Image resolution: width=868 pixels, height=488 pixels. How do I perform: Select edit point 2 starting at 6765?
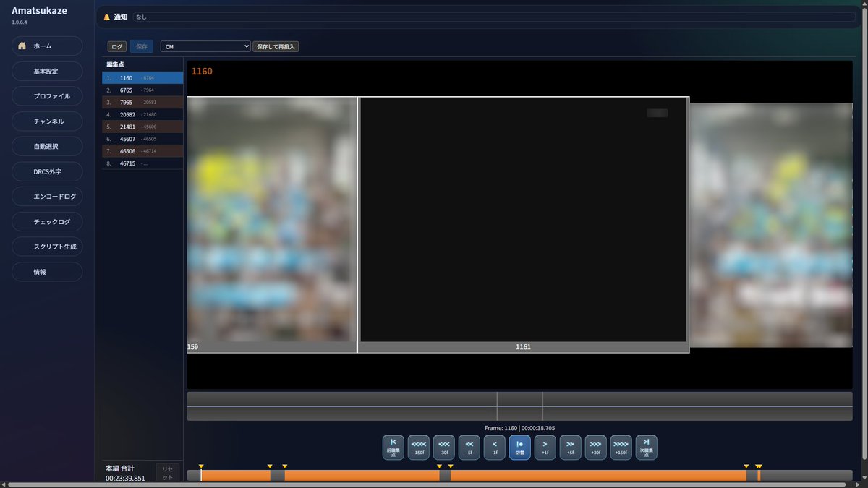click(x=142, y=90)
